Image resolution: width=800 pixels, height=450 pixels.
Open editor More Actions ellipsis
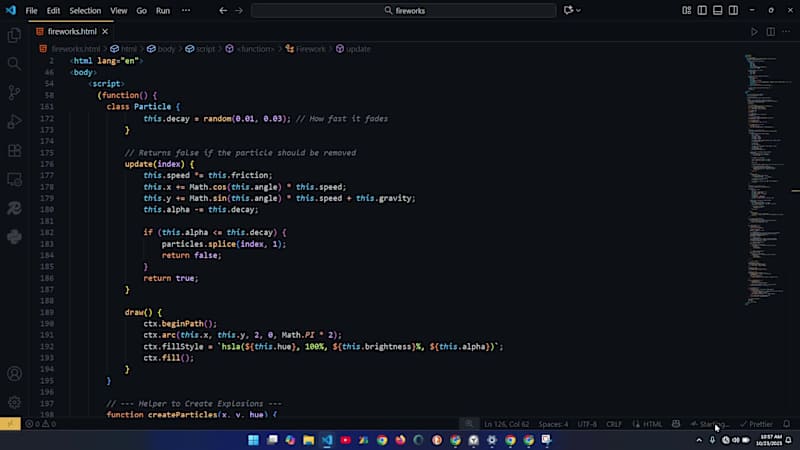(x=786, y=32)
